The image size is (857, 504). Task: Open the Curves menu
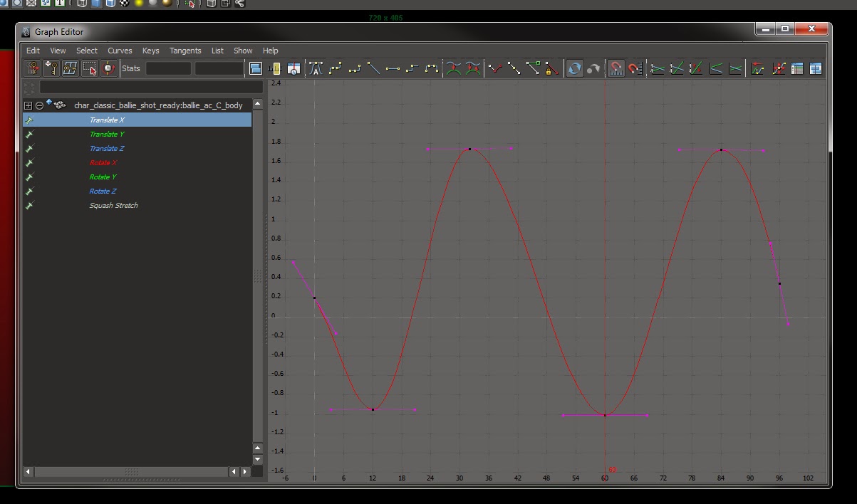pyautogui.click(x=120, y=51)
